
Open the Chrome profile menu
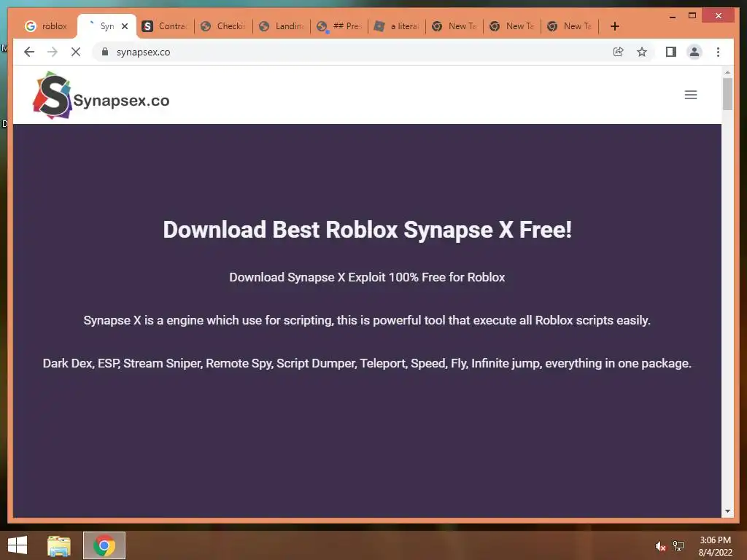[694, 52]
